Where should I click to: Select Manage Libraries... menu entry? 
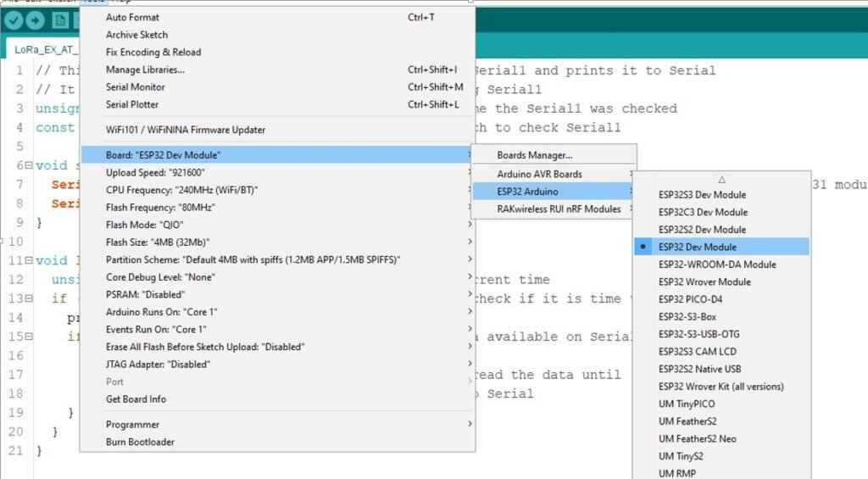pyautogui.click(x=145, y=70)
